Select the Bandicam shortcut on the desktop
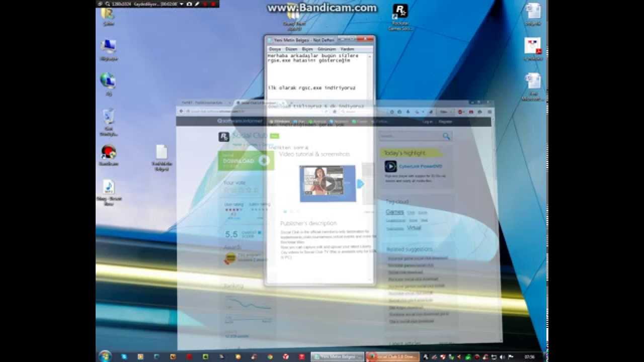This screenshot has width=644, height=362. click(x=108, y=155)
